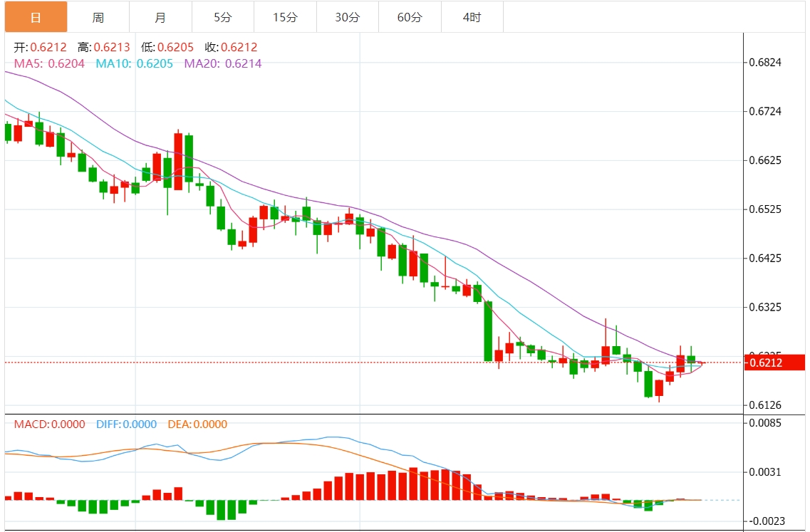Screen dimensions: 810x532
Task: Click the 0.6126 price axis label
Action: pos(765,405)
